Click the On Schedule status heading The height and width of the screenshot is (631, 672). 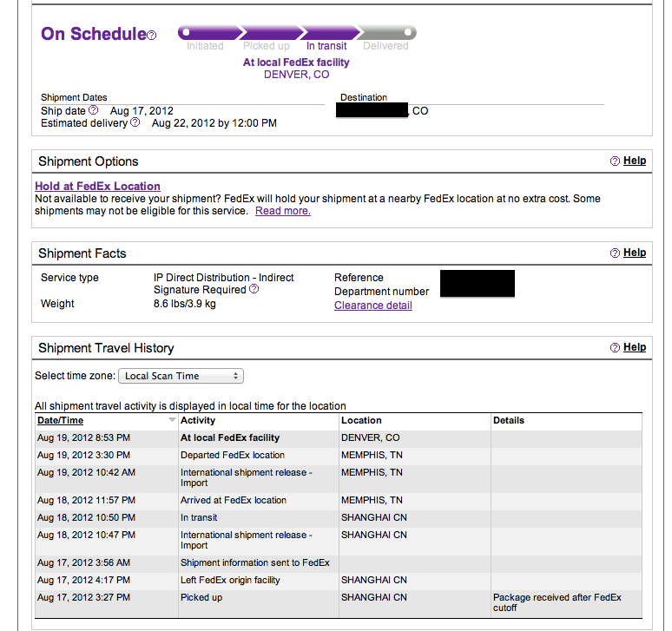point(94,34)
